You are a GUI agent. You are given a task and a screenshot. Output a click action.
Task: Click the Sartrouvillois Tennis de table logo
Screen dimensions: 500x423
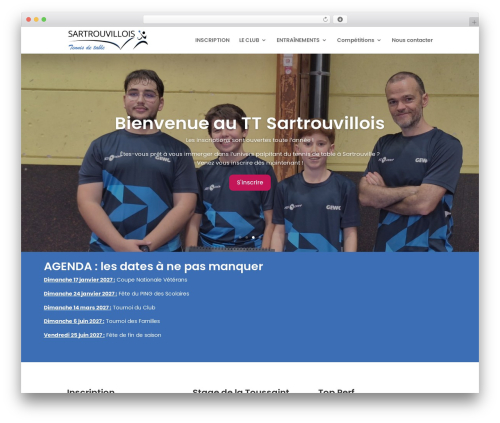(x=108, y=40)
